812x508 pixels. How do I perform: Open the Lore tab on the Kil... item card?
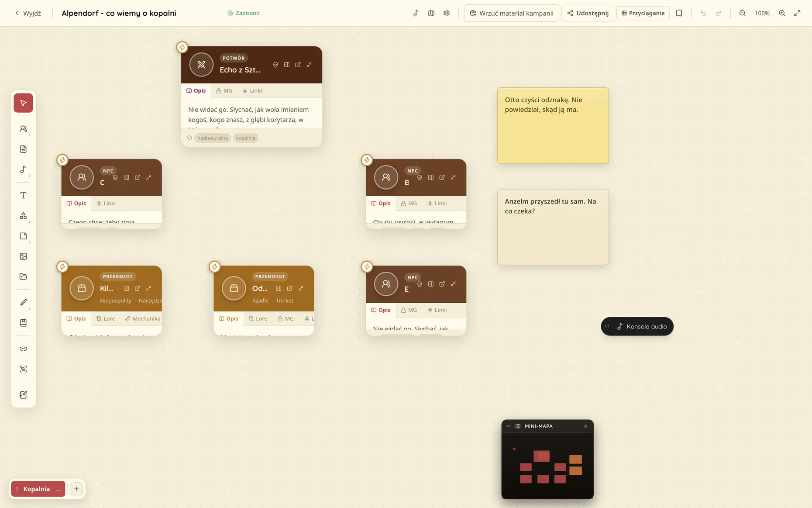[106, 318]
